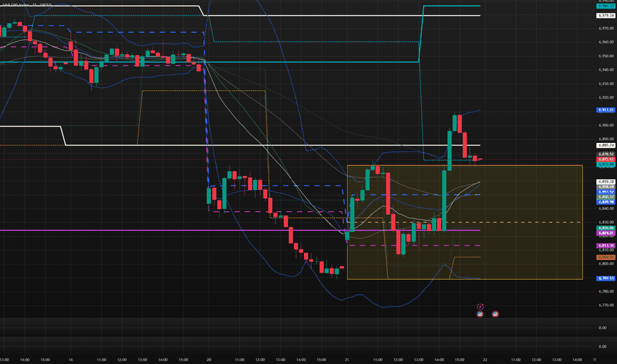Click the 6,800.00 price axis tick
Viewport: 617px width, 364px height.
606,263
